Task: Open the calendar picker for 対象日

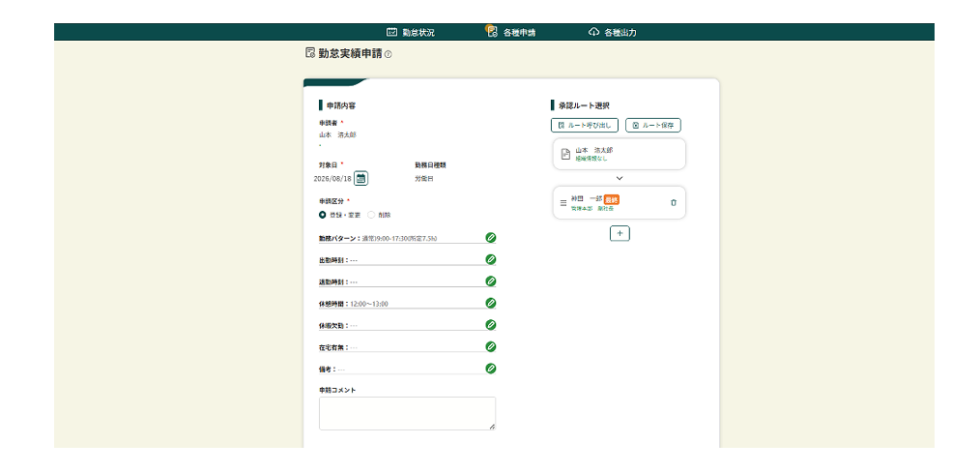Action: coord(361,178)
